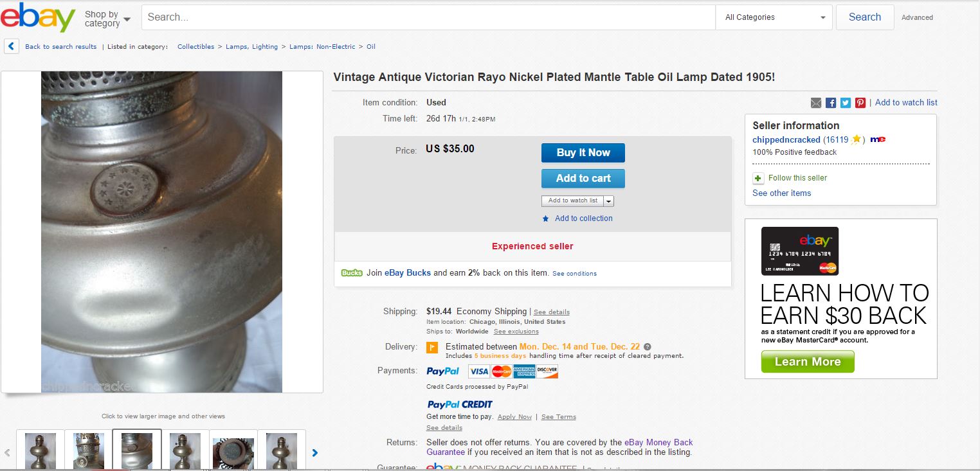This screenshot has height=471, width=980.
Task: Pin listing on Pinterest
Action: 860,103
